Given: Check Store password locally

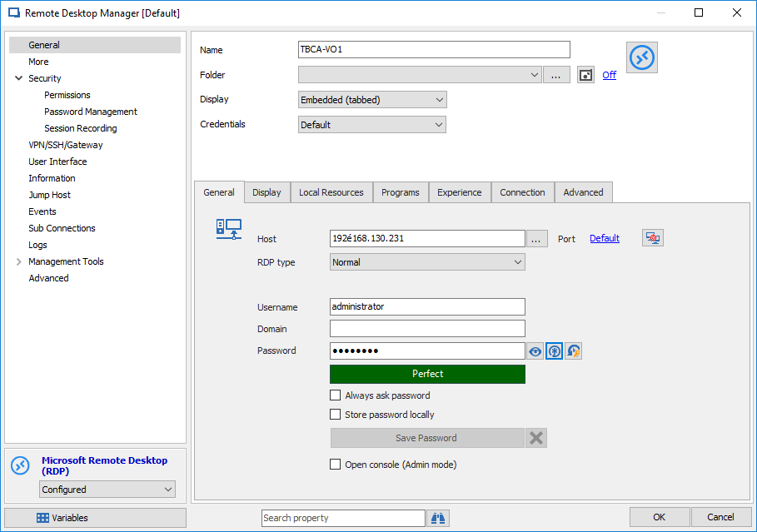Looking at the screenshot, I should (335, 415).
